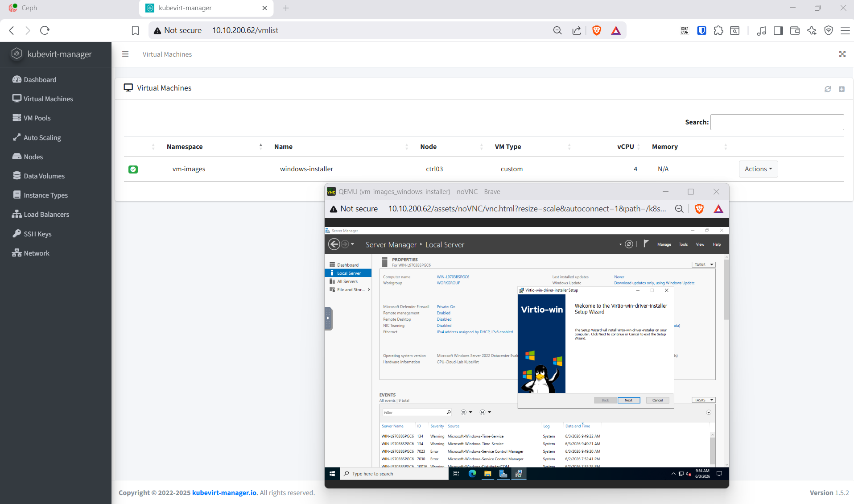Image resolution: width=854 pixels, height=504 pixels.
Task: Click Download updates only, using Windows Update
Action: coord(654,283)
